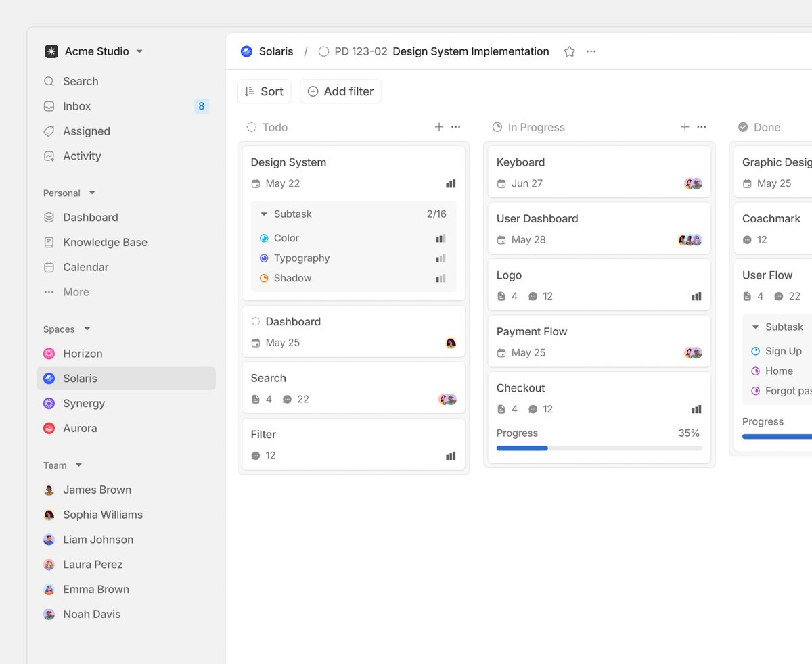Collapse the Personal section
Screen dimensions: 812x664
[x=92, y=193]
